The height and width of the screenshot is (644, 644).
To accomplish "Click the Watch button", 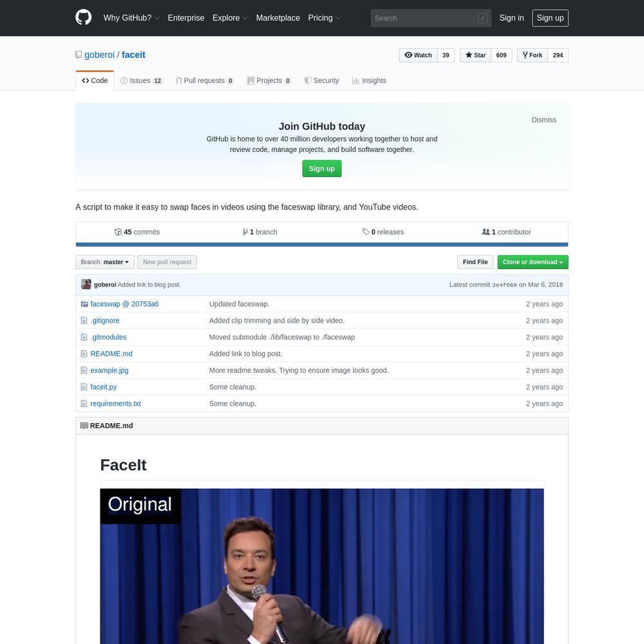I will [418, 55].
